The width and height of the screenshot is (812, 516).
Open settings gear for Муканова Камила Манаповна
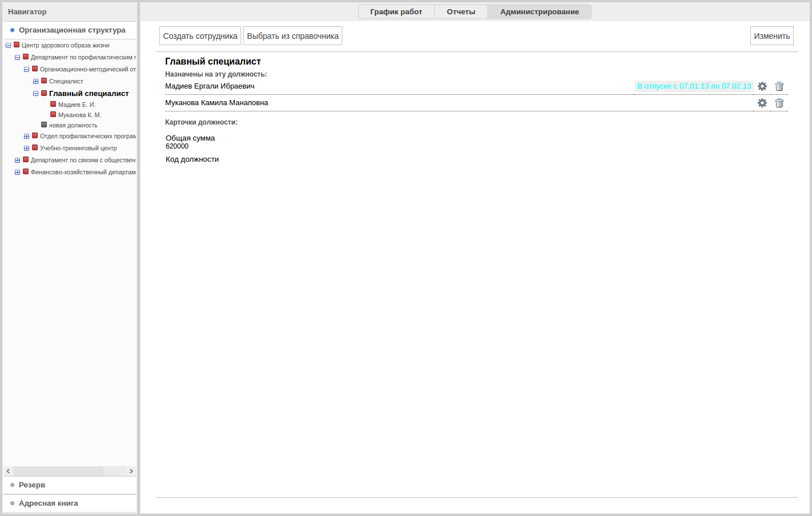tap(762, 103)
